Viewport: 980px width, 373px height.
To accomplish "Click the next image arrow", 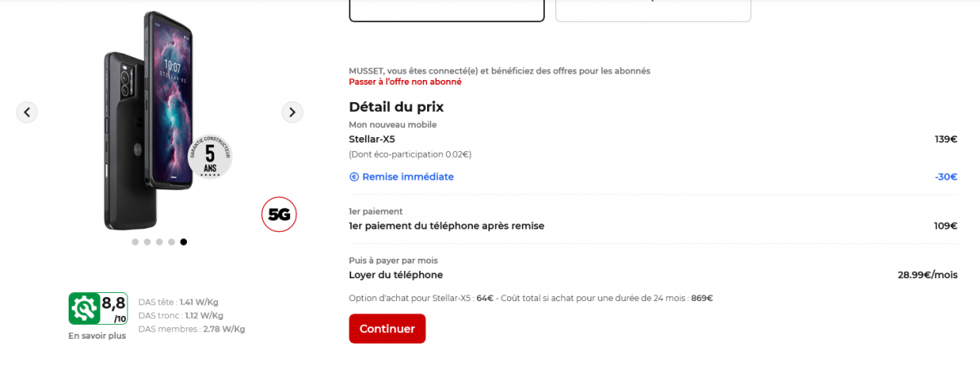I will pyautogui.click(x=292, y=112).
